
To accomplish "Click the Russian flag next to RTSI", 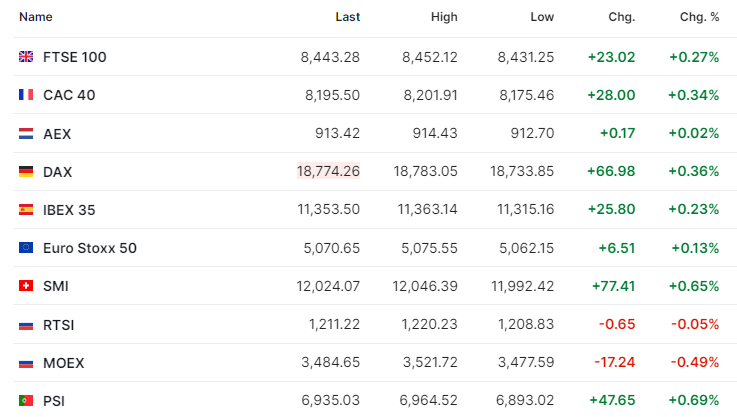I will click(26, 325).
